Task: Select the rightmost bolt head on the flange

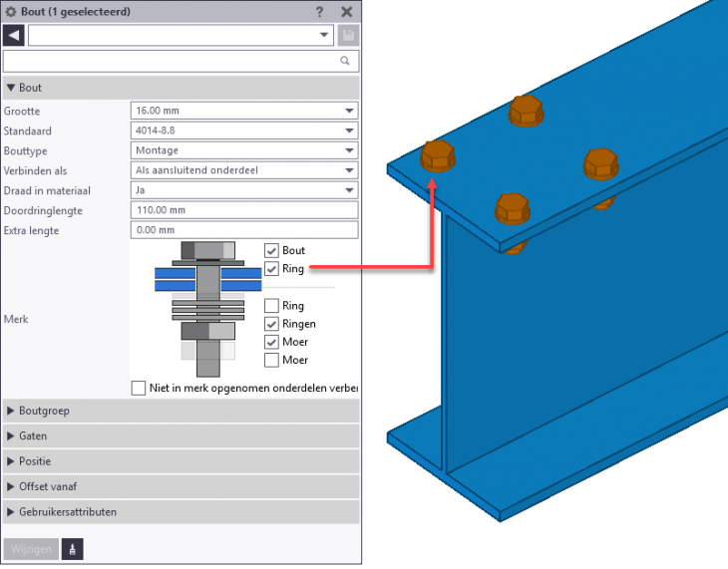Action: point(600,163)
